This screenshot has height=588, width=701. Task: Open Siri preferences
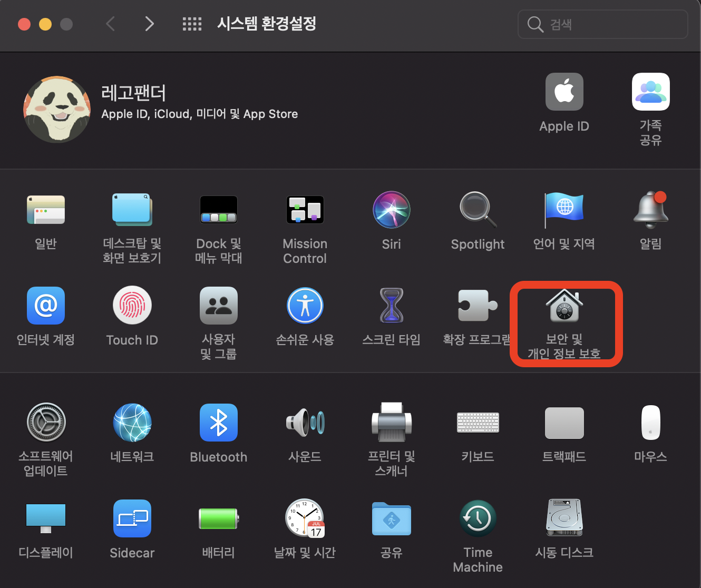[x=392, y=210]
